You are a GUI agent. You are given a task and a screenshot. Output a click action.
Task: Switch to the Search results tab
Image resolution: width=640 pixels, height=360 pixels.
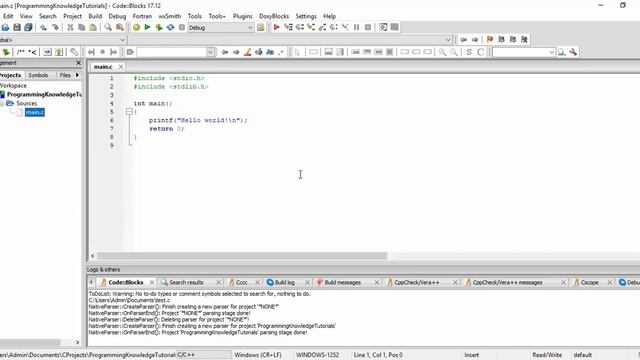point(186,282)
